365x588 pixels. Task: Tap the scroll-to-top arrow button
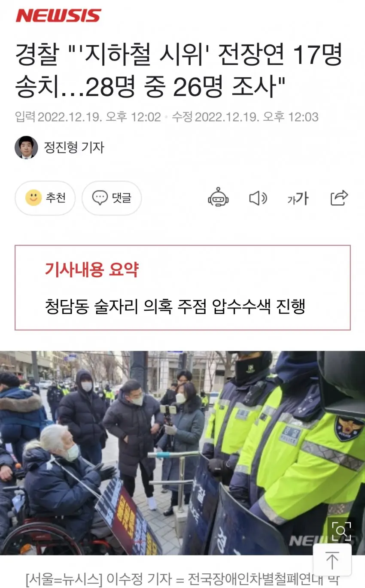332,560
